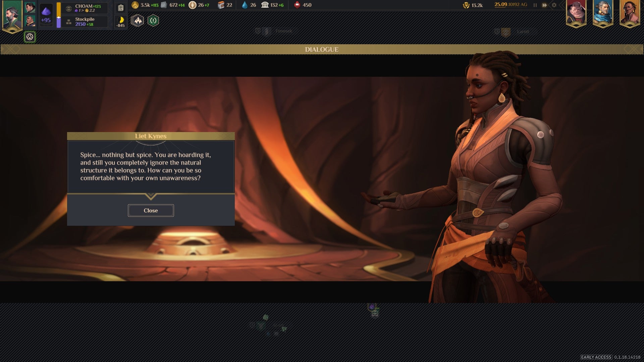Click the Atreides Duke leader portrait
Viewport: 644px width, 362px height.
tap(12, 15)
